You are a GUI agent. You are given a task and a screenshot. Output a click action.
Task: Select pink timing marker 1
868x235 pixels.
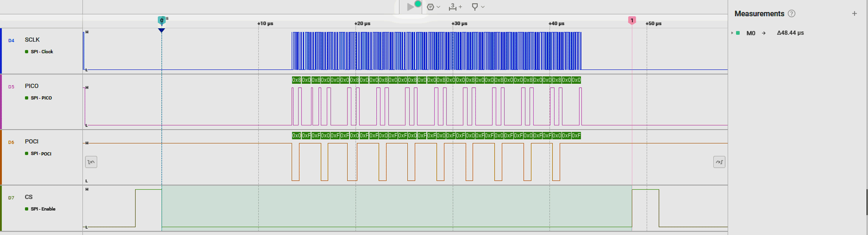[632, 20]
